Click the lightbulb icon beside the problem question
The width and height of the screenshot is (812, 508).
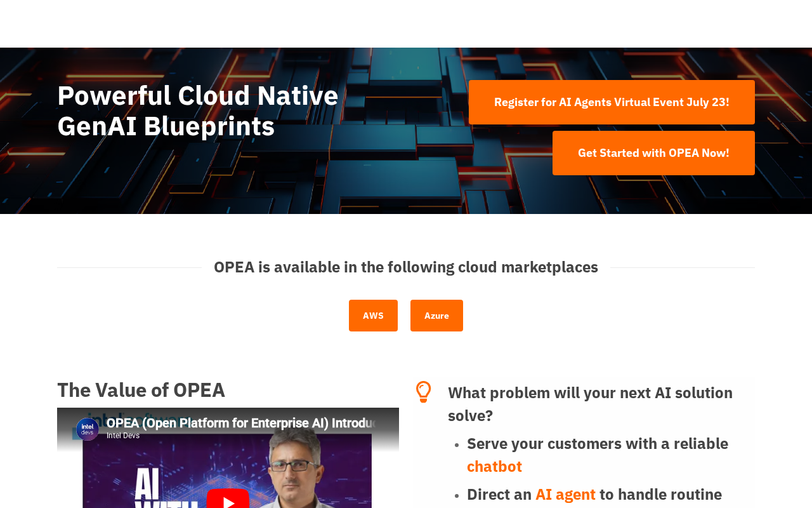tap(424, 392)
